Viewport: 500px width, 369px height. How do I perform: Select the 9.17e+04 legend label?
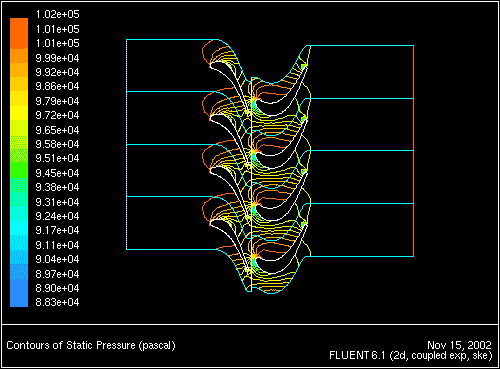pos(57,230)
